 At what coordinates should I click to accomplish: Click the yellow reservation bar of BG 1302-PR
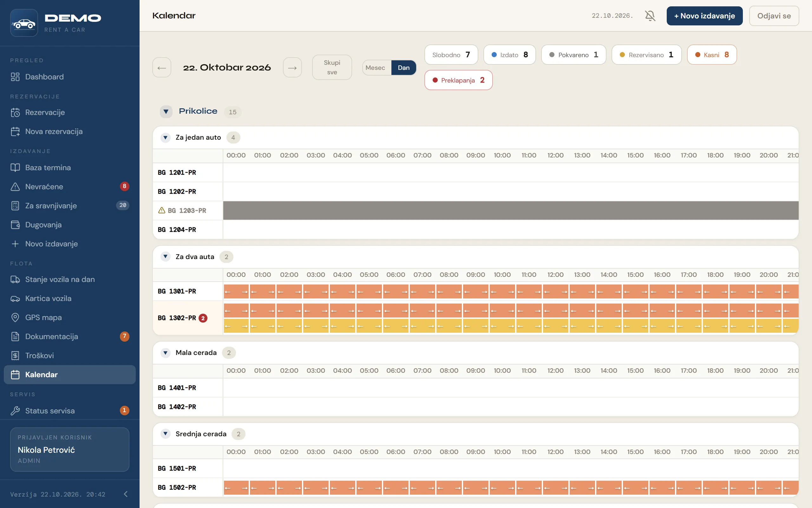(511, 326)
